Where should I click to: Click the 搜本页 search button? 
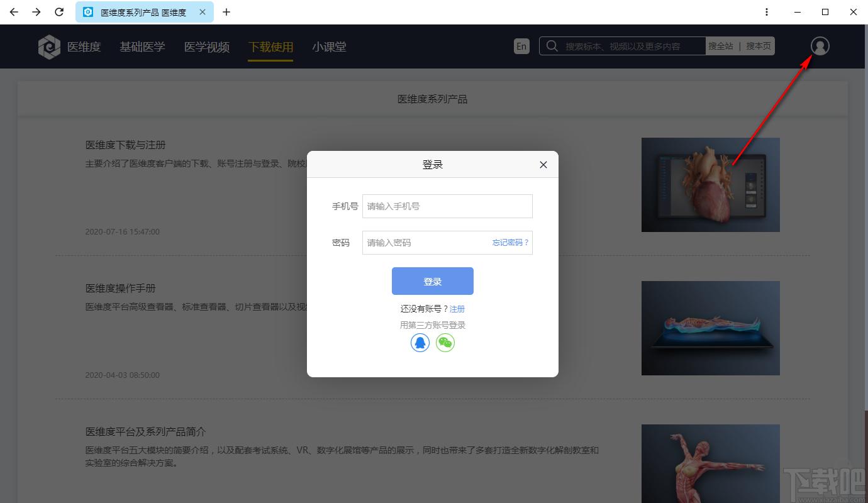(759, 46)
